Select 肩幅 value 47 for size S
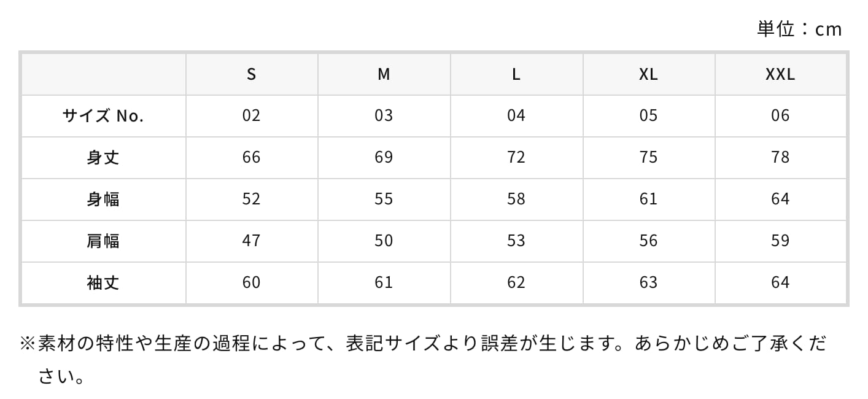The width and height of the screenshot is (868, 399). click(x=251, y=241)
